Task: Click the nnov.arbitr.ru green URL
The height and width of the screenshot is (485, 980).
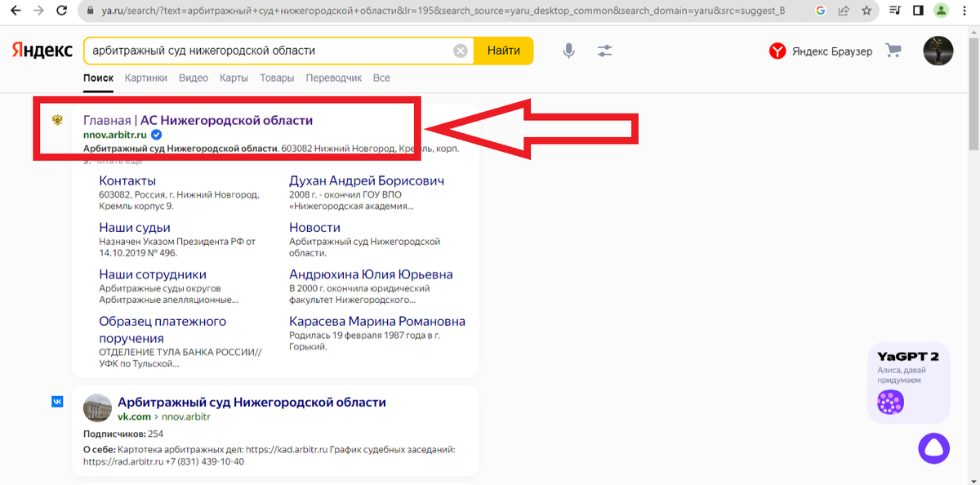Action: point(115,135)
